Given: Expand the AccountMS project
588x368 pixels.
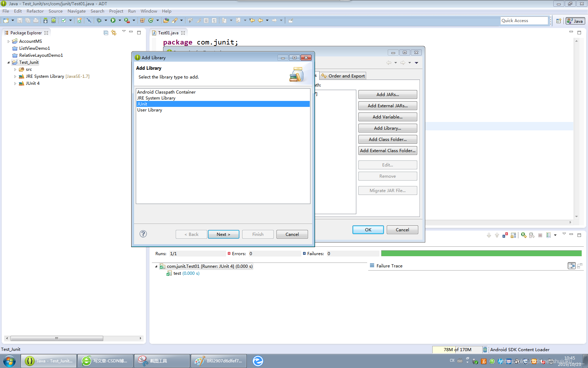Looking at the screenshot, I should [x=9, y=41].
